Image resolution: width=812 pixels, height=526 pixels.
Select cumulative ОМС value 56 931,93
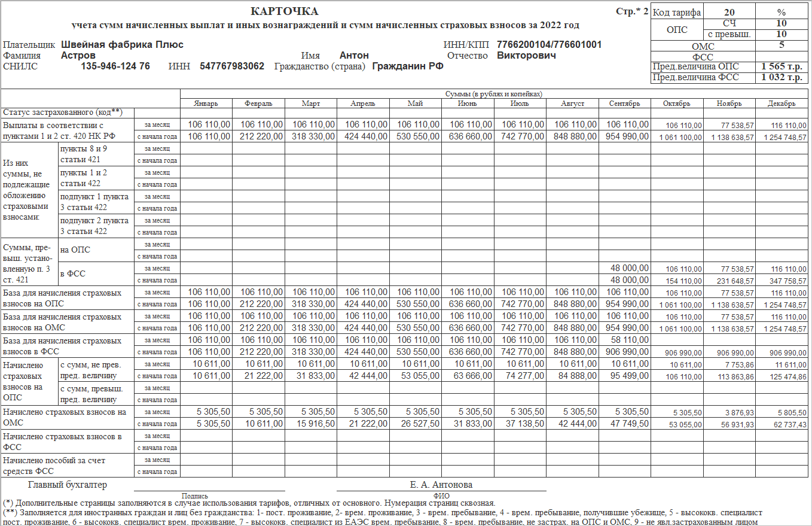(737, 424)
